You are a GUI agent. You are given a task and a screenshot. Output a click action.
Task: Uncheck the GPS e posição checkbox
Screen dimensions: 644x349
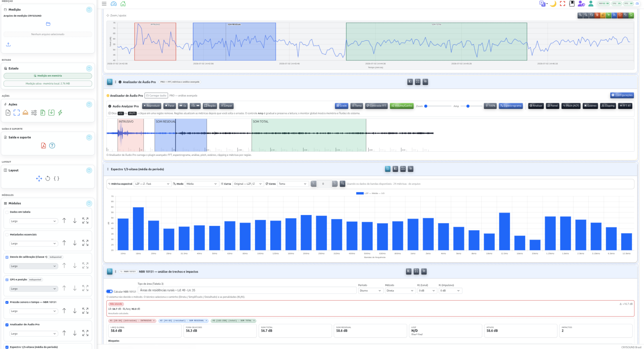(7, 279)
